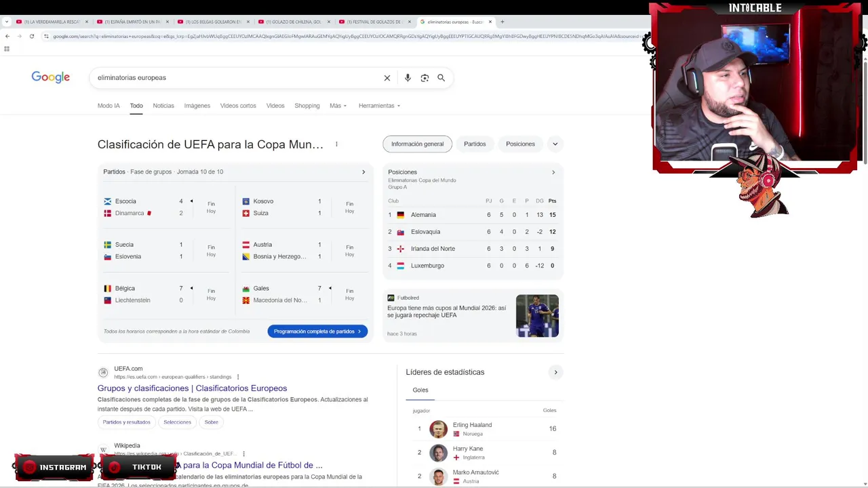Image resolution: width=868 pixels, height=488 pixels.
Task: Click the Sobre sitelink chip
Action: coord(212,422)
